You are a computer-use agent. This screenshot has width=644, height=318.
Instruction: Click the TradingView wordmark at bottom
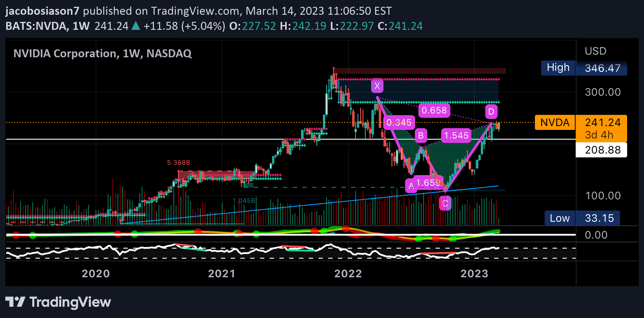(70, 302)
